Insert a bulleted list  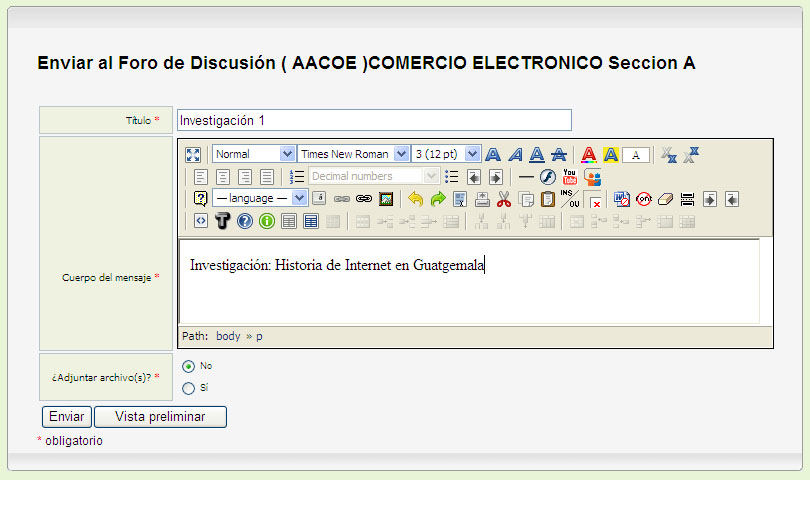coord(451,177)
